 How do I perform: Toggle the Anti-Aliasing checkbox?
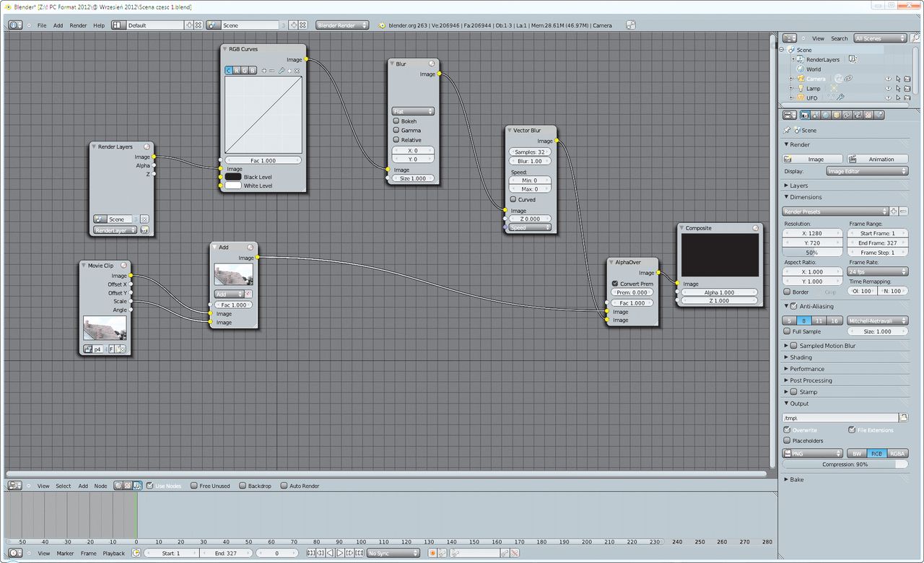point(794,307)
